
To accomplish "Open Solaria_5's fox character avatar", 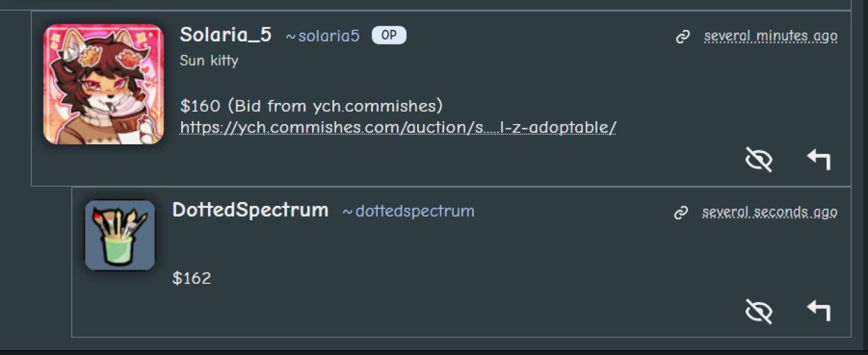I will click(104, 85).
